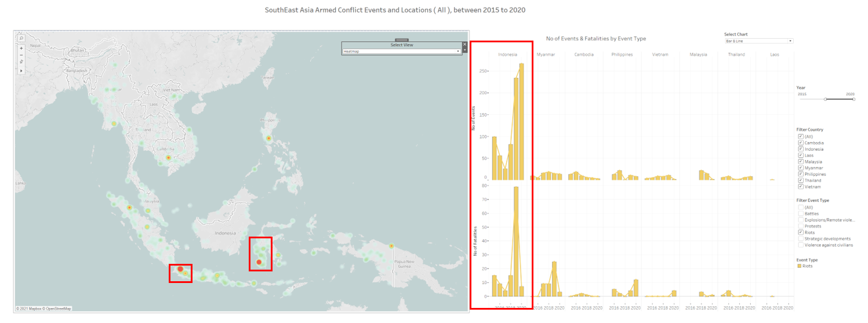Expand the map tools arrow
868x323 pixels.
pos(21,70)
